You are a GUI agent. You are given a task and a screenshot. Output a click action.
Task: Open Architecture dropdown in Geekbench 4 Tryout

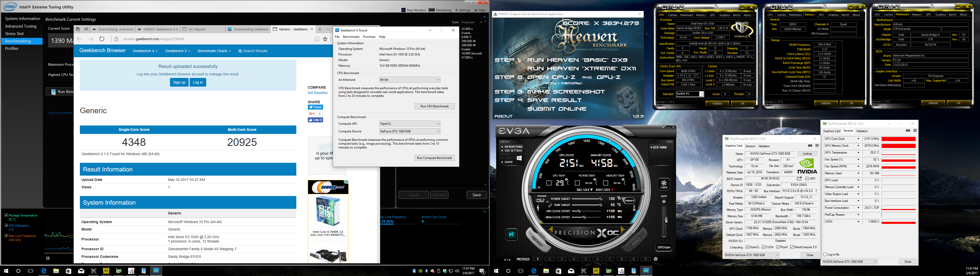click(410, 80)
